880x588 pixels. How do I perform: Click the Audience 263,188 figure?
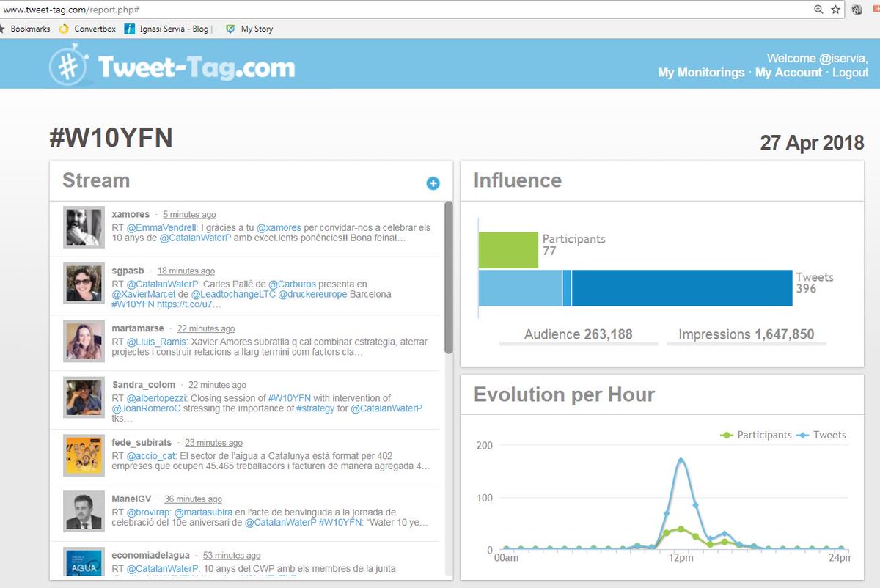(x=578, y=334)
